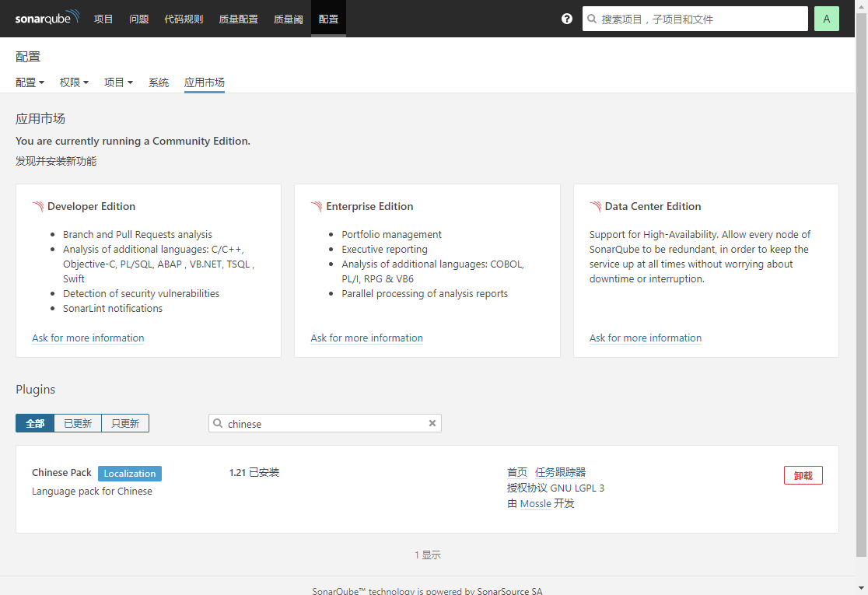
Task: Click the '1.21 已安装' version text
Action: tap(254, 472)
